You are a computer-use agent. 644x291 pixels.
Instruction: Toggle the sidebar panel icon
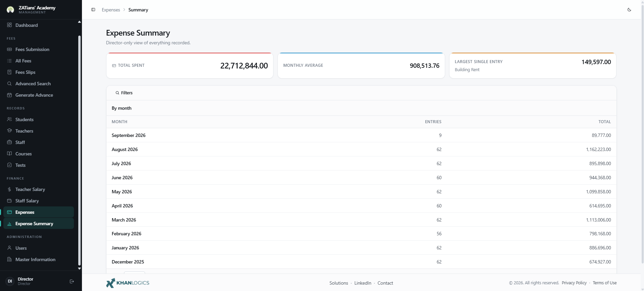pyautogui.click(x=93, y=10)
